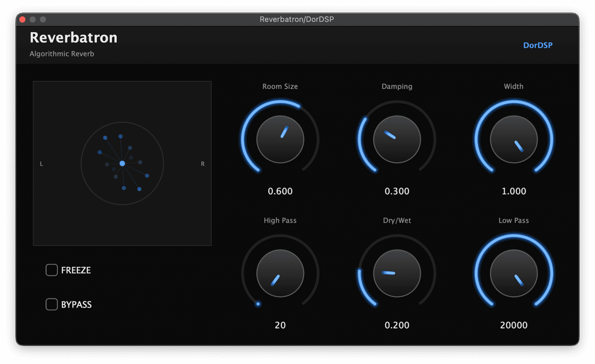Enable the FREEZE checkbox
Viewport: 595px width, 364px height.
pos(52,270)
